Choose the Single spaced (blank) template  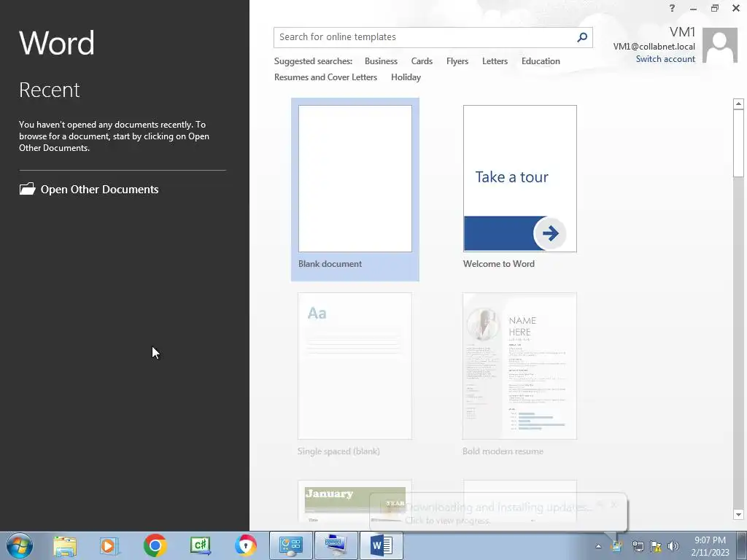(x=355, y=375)
